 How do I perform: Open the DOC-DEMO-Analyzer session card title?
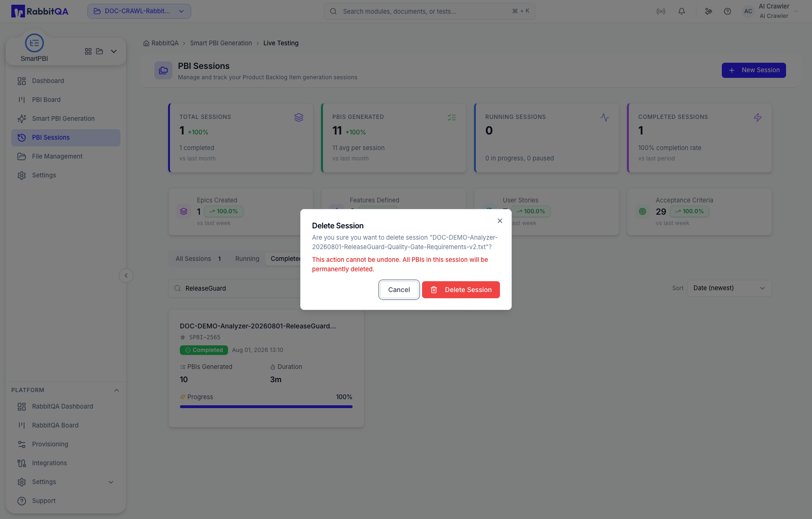click(258, 326)
